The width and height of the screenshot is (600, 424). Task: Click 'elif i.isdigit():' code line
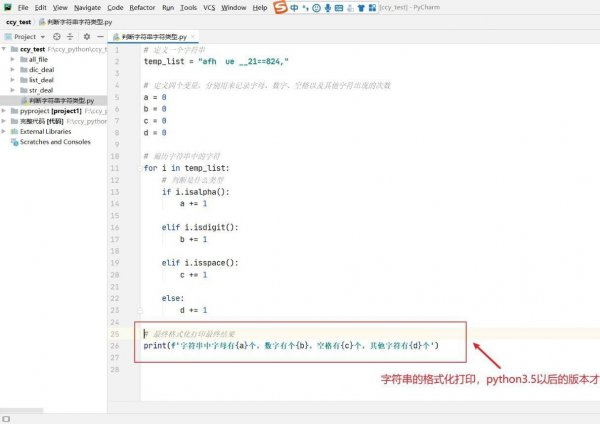200,227
